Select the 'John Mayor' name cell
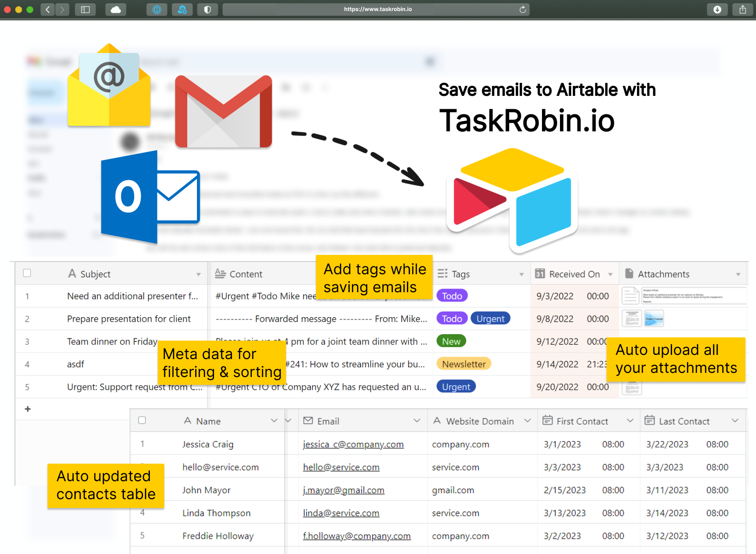The image size is (756, 554). [206, 490]
